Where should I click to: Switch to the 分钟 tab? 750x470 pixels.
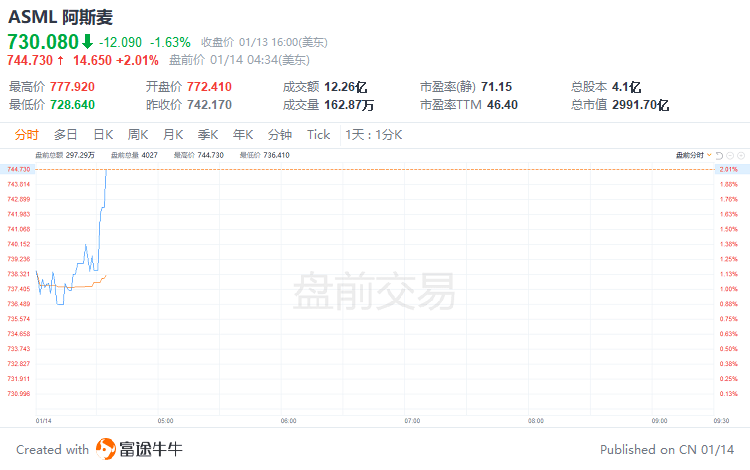(280, 135)
